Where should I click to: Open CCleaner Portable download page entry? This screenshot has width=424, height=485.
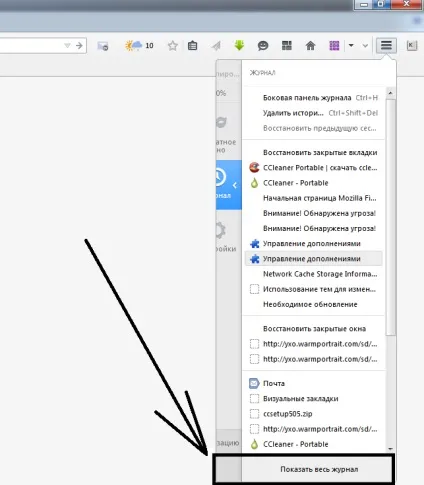pyautogui.click(x=314, y=168)
